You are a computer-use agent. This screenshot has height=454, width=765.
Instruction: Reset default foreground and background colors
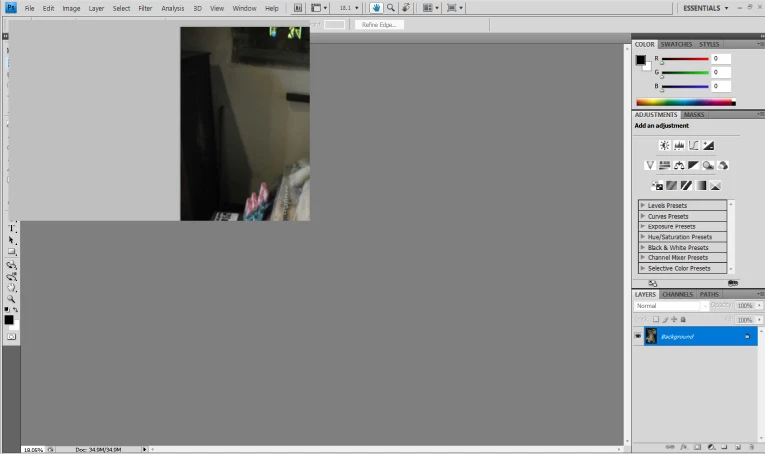point(7,310)
